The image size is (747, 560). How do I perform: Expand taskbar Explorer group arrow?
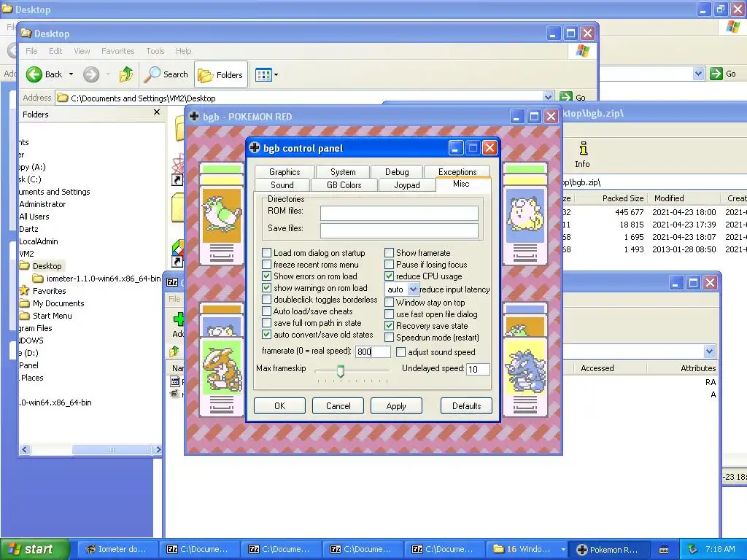point(563,550)
